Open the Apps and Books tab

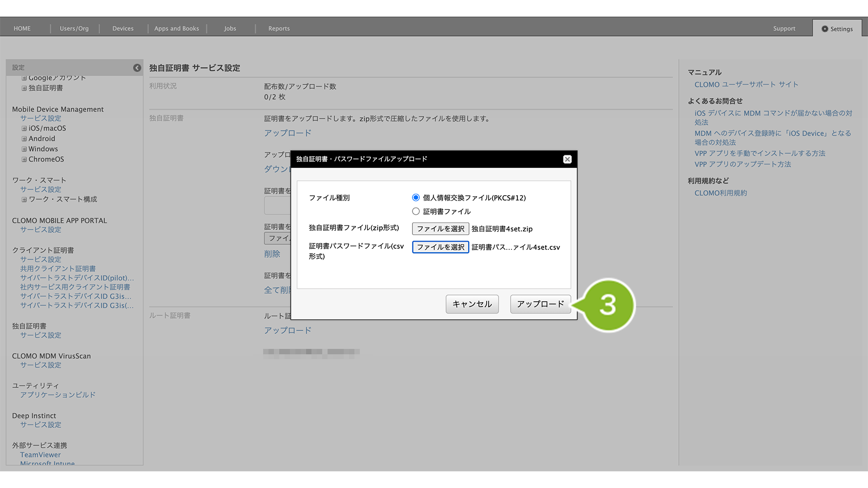177,29
